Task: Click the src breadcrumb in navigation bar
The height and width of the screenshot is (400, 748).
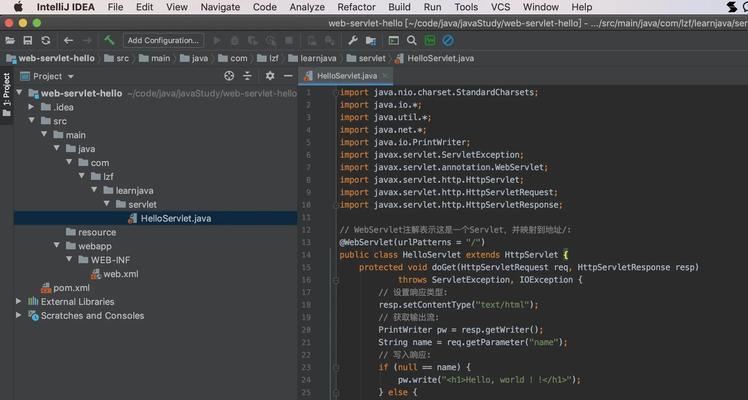Action: click(116, 58)
